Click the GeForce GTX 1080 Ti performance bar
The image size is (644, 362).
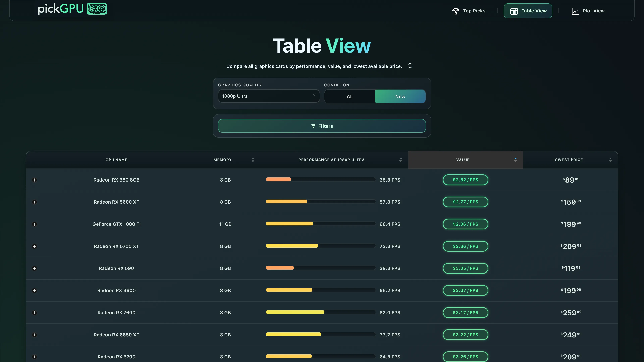[321, 224]
